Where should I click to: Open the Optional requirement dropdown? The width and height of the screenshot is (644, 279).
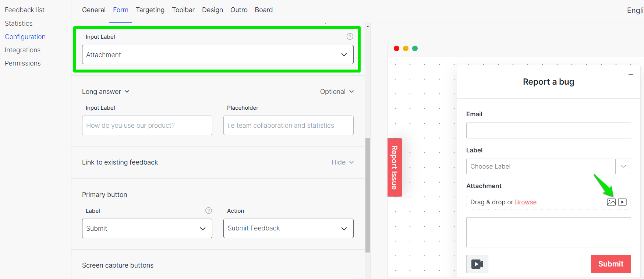pyautogui.click(x=337, y=92)
